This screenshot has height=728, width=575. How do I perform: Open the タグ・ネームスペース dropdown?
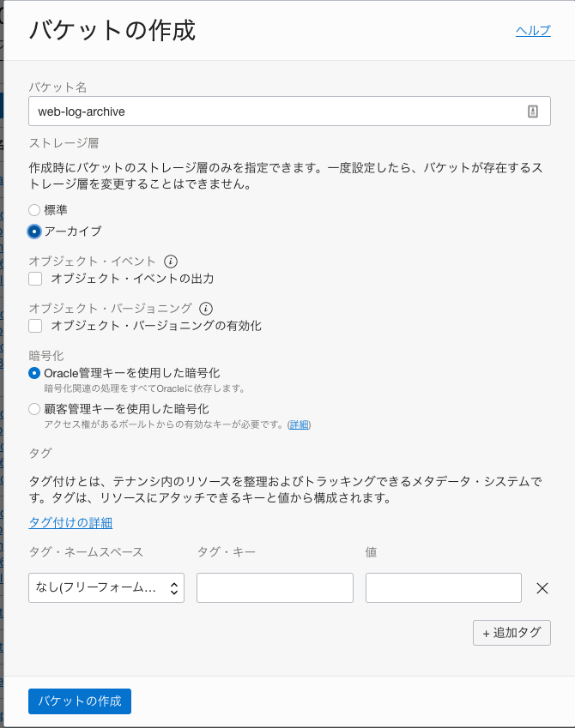106,588
